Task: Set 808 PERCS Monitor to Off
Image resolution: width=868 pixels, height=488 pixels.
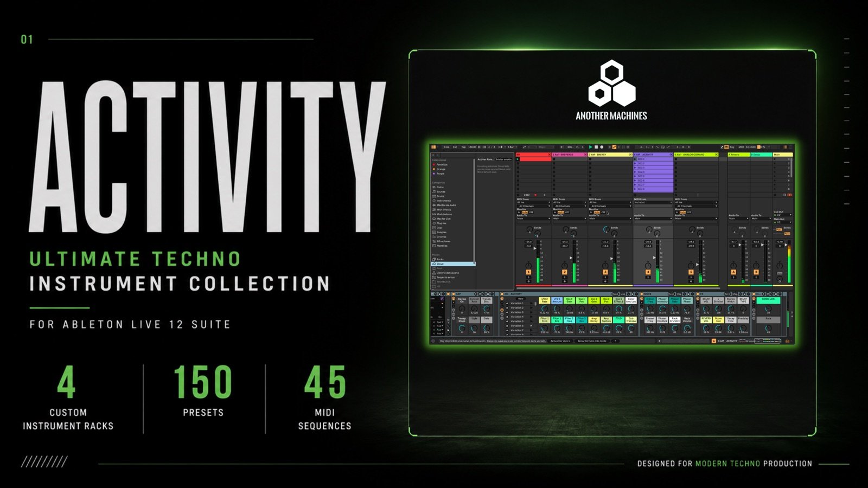Action: pos(567,213)
